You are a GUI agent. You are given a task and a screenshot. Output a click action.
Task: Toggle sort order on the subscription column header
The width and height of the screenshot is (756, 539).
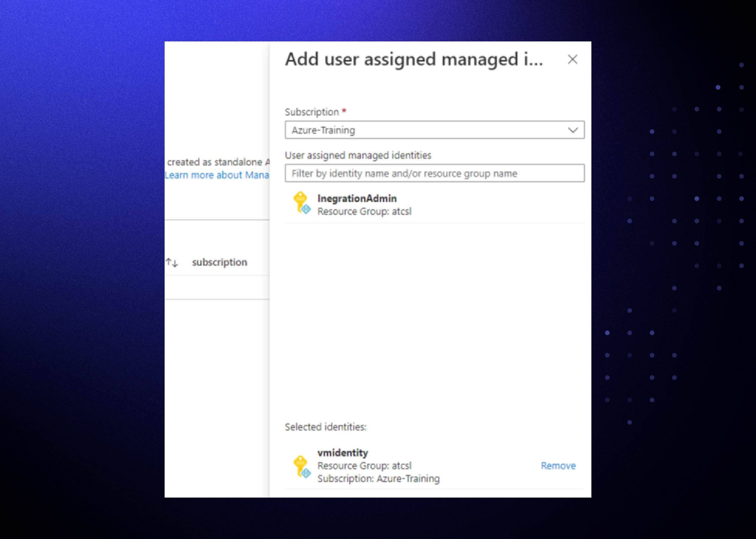pyautogui.click(x=220, y=262)
